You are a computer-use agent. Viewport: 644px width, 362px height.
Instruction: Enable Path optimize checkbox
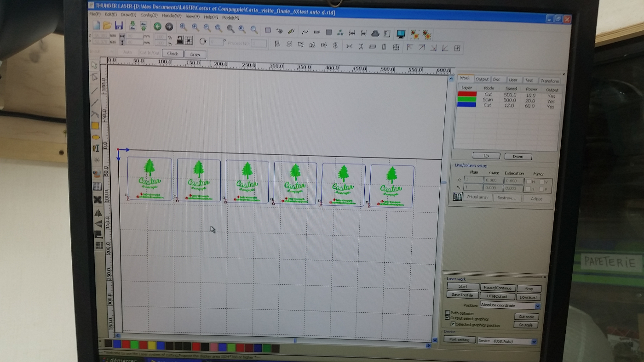448,313
